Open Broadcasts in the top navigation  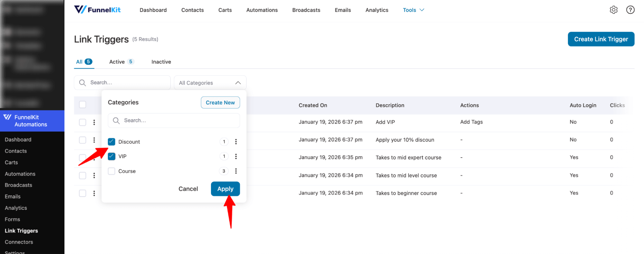click(x=306, y=10)
